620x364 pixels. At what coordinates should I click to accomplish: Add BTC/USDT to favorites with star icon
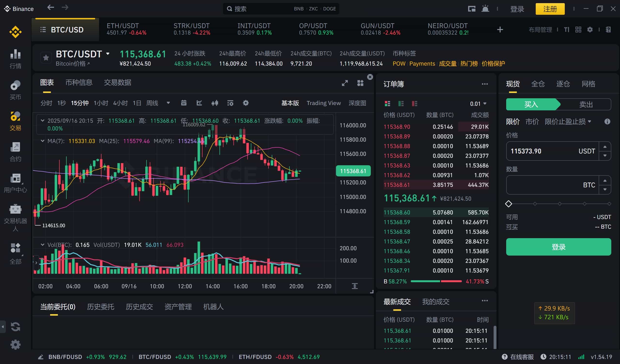point(46,58)
